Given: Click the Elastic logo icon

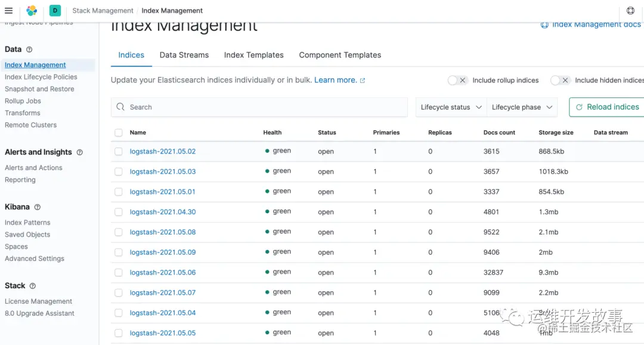Looking at the screenshot, I should [x=32, y=11].
